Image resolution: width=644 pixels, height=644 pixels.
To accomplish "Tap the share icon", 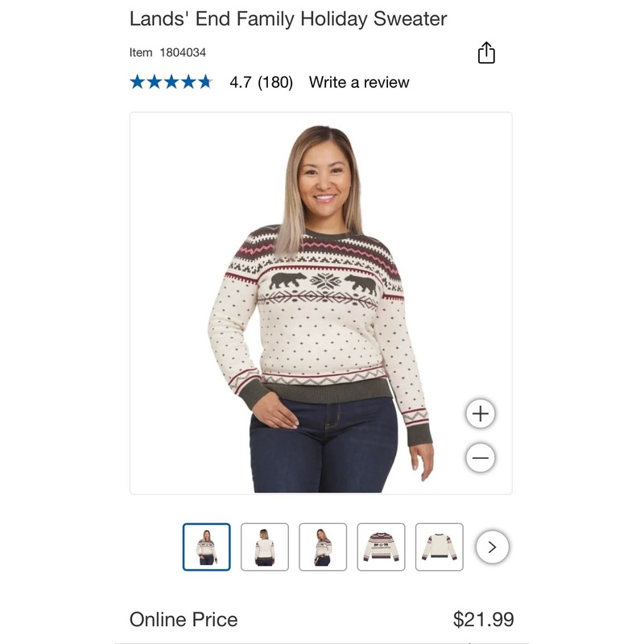I will click(486, 53).
